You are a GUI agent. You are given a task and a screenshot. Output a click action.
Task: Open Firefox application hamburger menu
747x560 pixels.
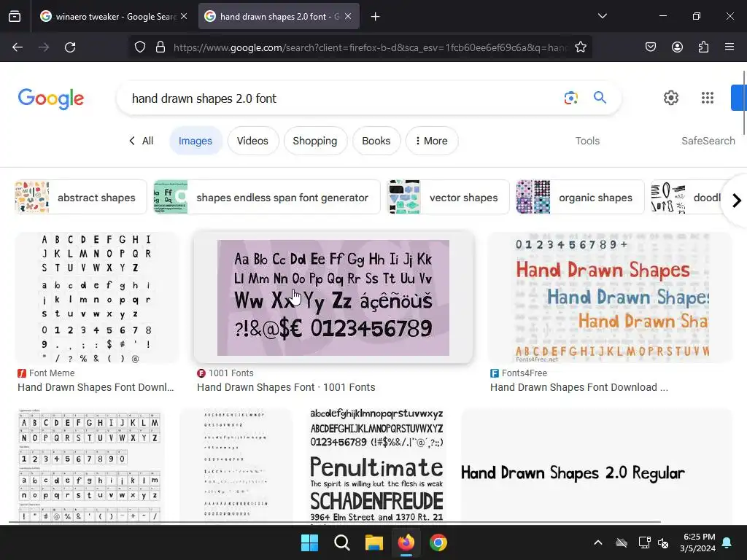click(729, 47)
